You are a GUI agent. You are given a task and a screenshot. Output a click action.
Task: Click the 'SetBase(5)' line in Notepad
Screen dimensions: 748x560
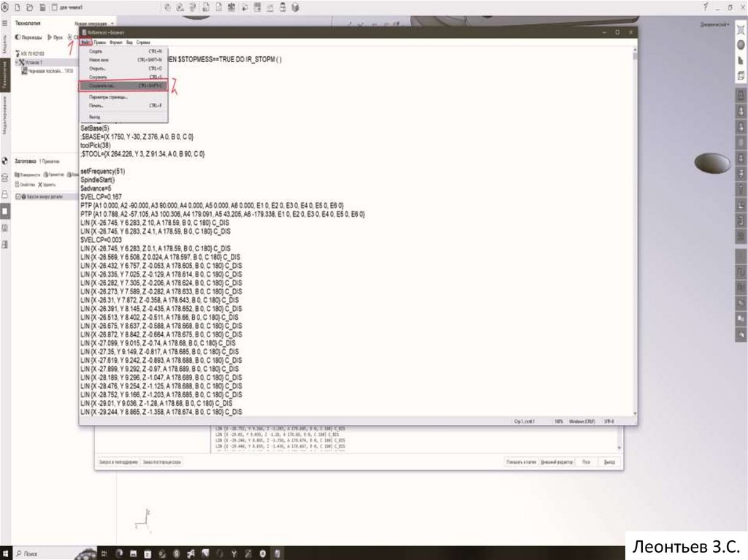[x=95, y=129]
